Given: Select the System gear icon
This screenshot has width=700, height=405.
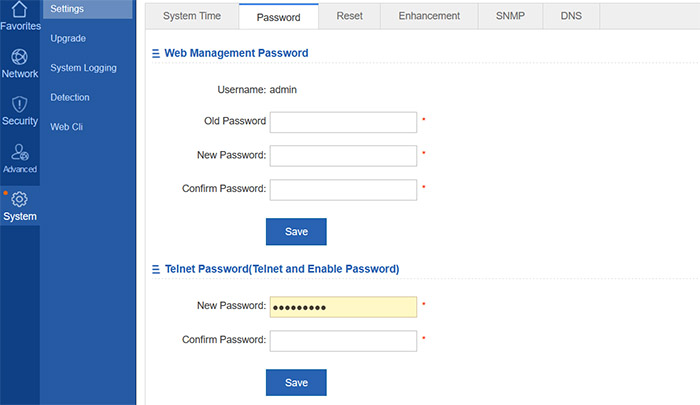Looking at the screenshot, I should pyautogui.click(x=19, y=199).
